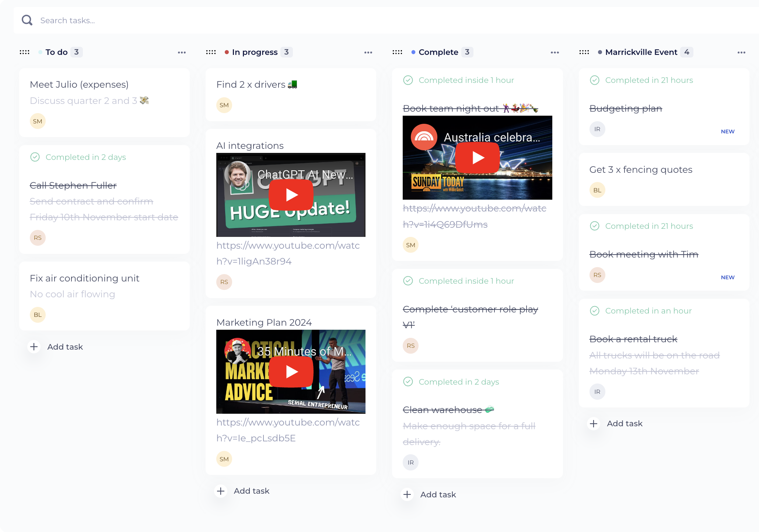The height and width of the screenshot is (532, 759).
Task: Open RS avatar on Call Stephen Fuller card
Action: pos(38,238)
